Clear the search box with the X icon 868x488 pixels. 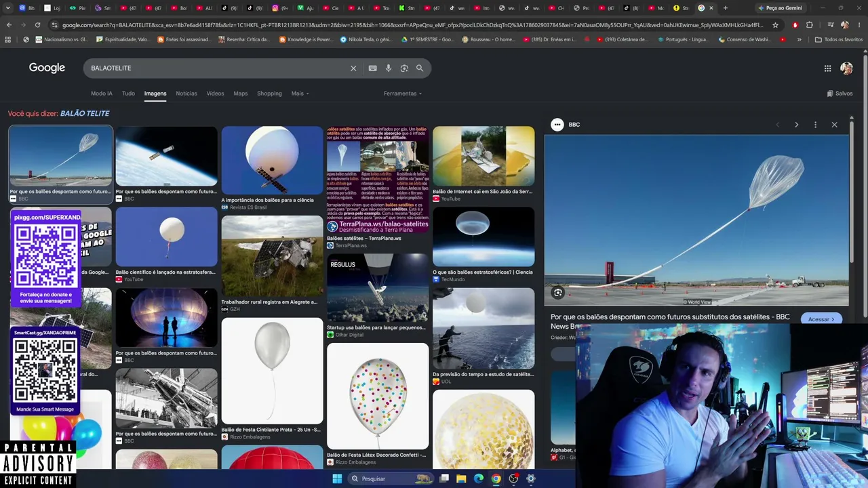click(353, 68)
